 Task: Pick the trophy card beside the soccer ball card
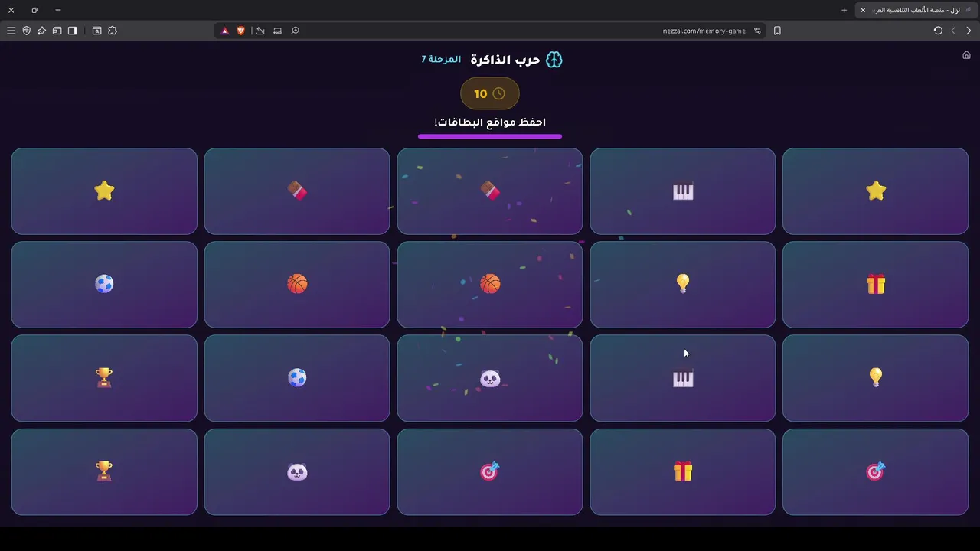[104, 378]
